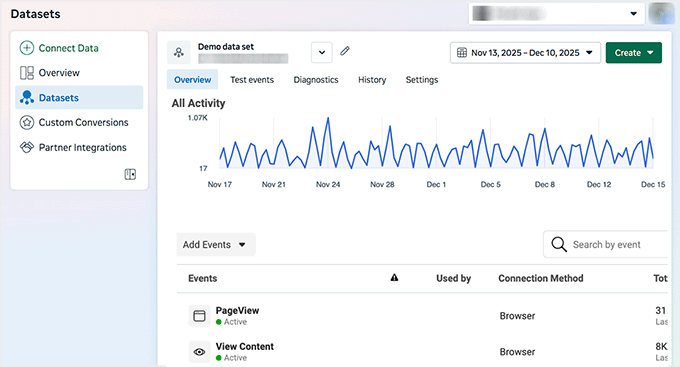The height and width of the screenshot is (367, 680).
Task: Click the All Activity heading
Action: [199, 103]
